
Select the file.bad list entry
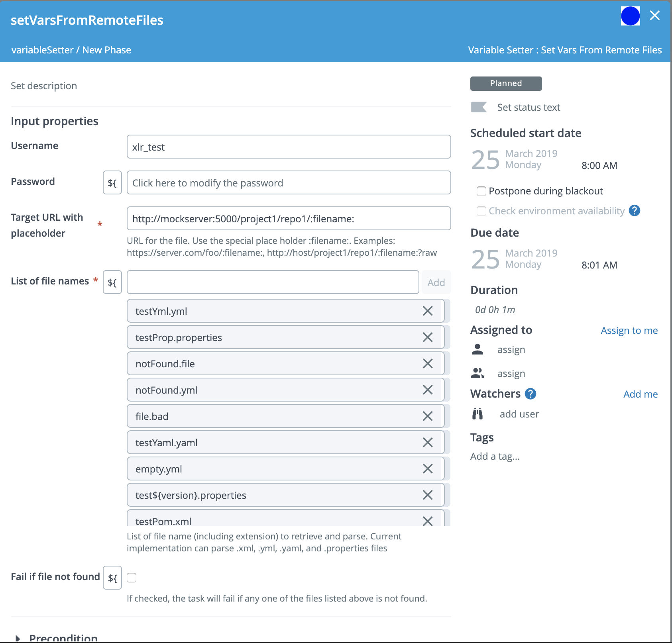(x=286, y=416)
